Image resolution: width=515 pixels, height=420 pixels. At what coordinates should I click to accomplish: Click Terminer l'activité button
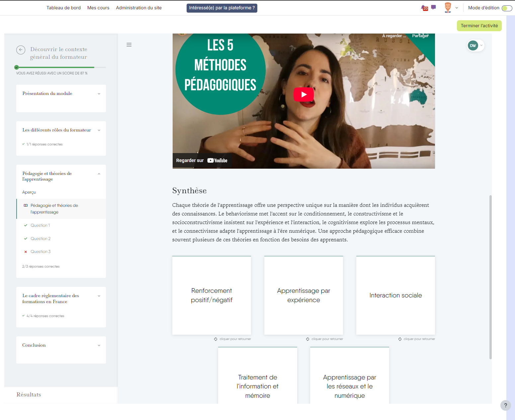coord(479,26)
